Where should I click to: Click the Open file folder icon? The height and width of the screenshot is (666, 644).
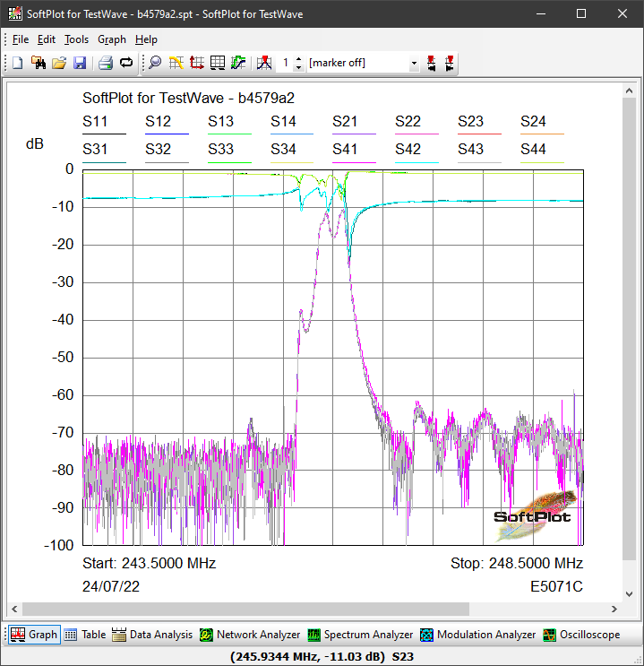click(x=59, y=63)
